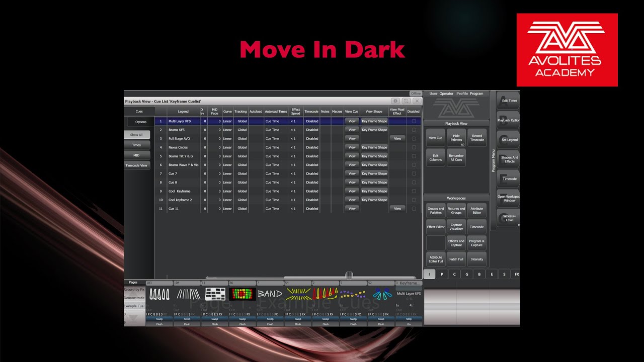Select the white cones playback thumbnail numbered 103

(159, 295)
